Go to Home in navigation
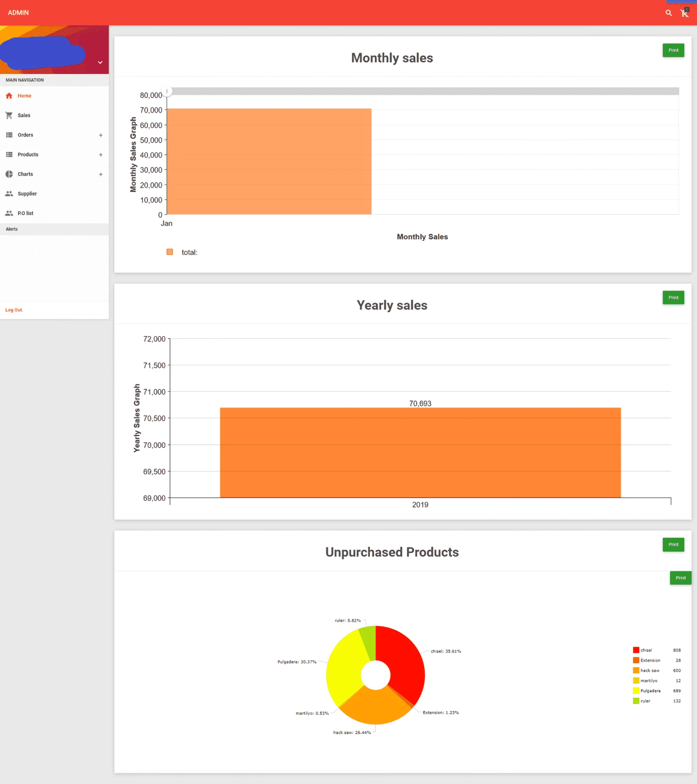697x784 pixels. (x=54, y=96)
